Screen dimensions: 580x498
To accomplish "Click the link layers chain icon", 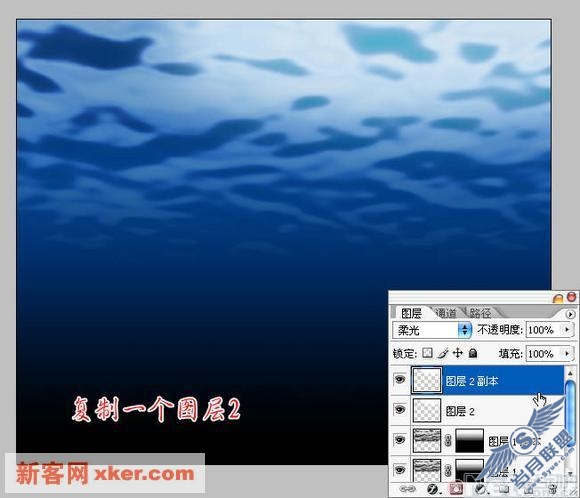I will coord(407,489).
